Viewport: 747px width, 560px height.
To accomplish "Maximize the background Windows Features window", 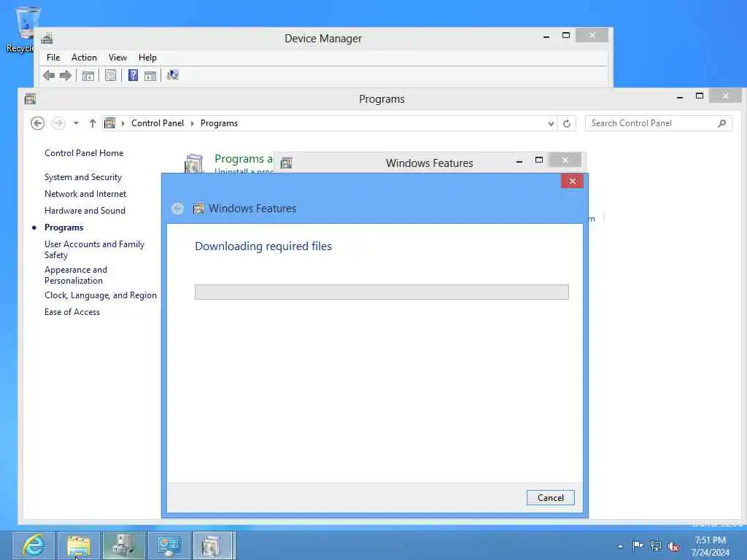I will (x=539, y=160).
